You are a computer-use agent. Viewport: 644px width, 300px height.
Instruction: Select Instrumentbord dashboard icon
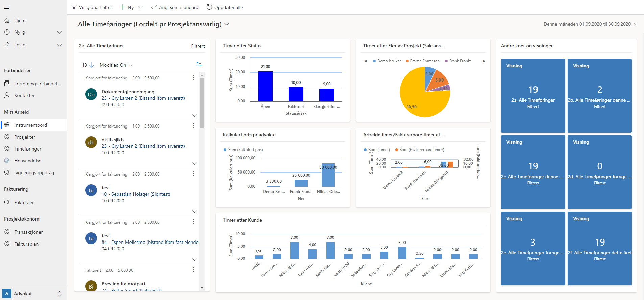(7, 125)
